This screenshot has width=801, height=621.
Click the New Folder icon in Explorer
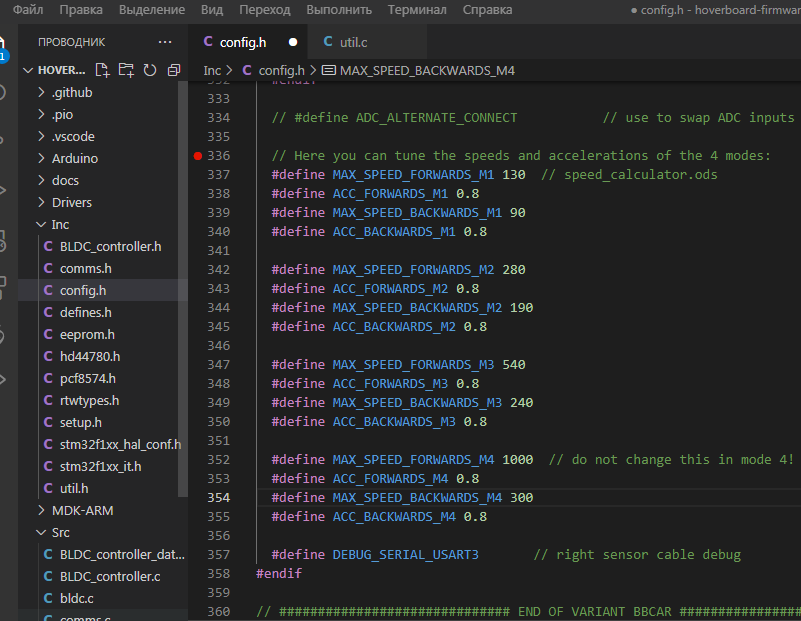point(126,71)
